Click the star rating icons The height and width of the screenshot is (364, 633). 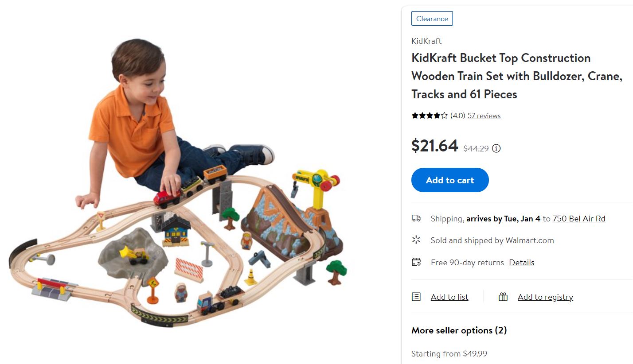430,116
